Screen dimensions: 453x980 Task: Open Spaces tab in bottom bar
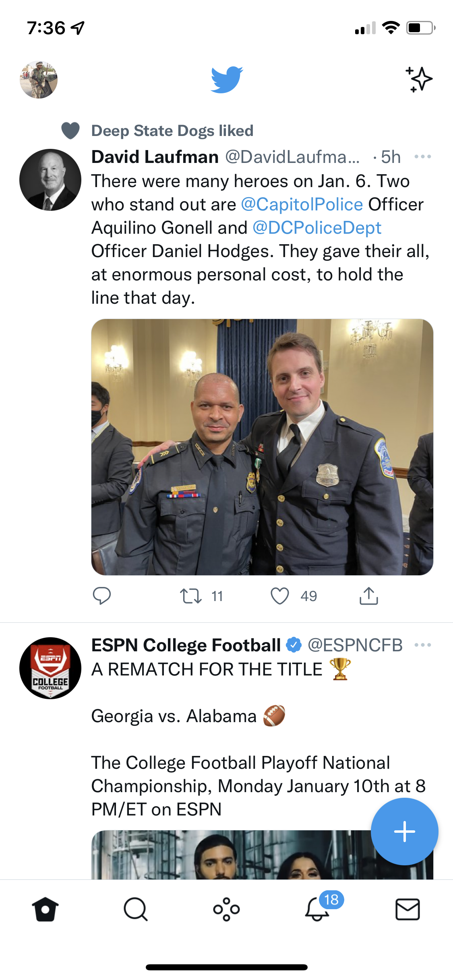(227, 909)
